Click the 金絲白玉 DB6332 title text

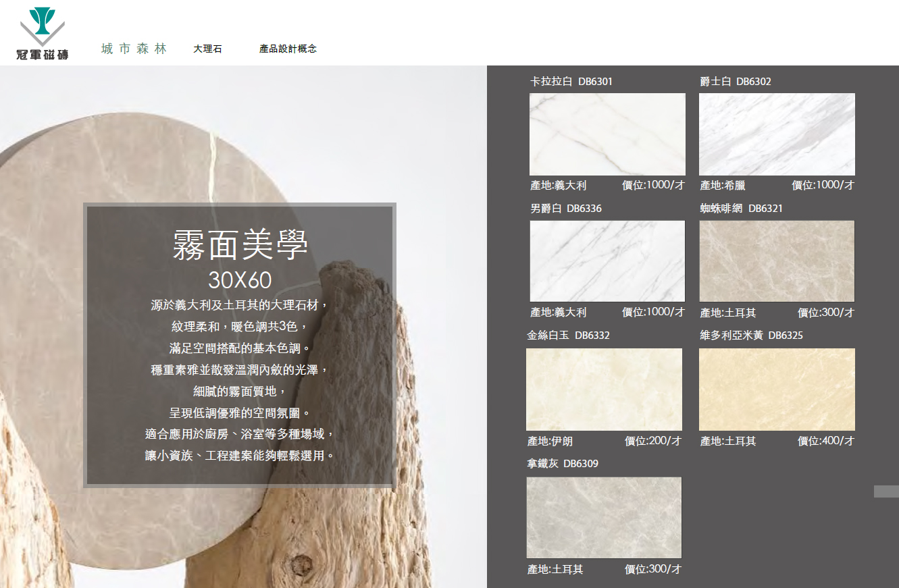pyautogui.click(x=568, y=336)
